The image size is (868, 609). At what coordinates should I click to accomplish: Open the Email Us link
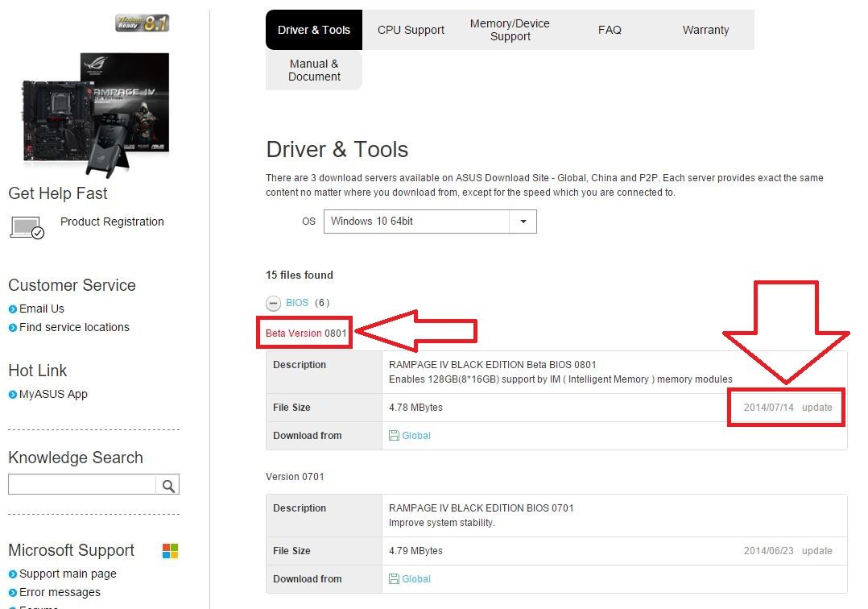coord(42,309)
